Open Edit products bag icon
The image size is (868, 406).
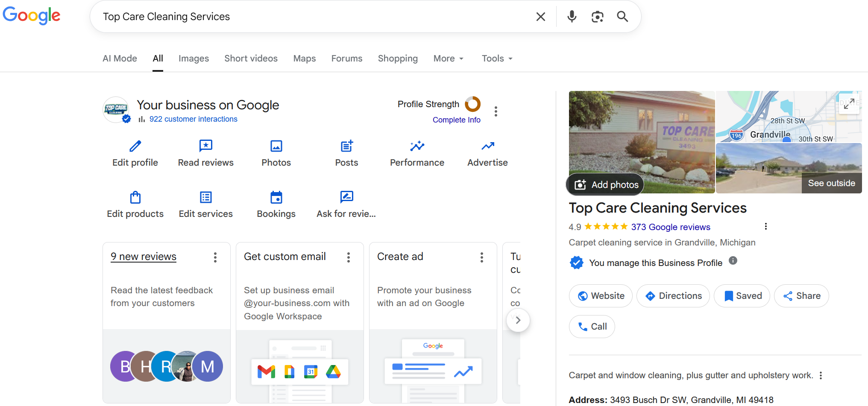135,197
